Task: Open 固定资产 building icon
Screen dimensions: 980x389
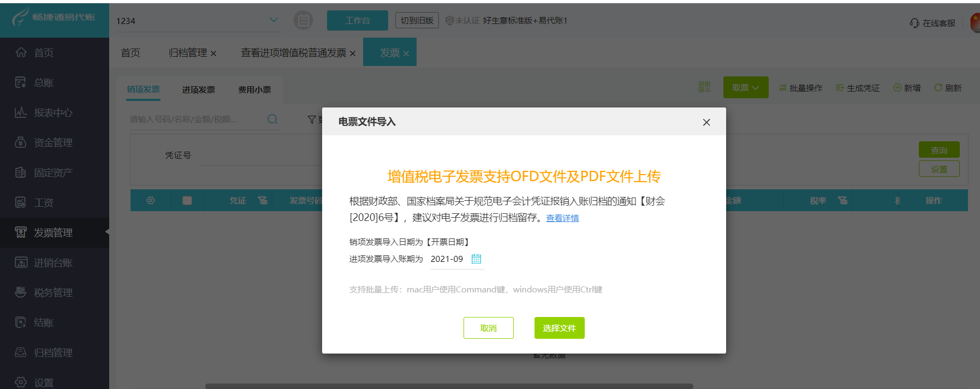Action: point(21,172)
